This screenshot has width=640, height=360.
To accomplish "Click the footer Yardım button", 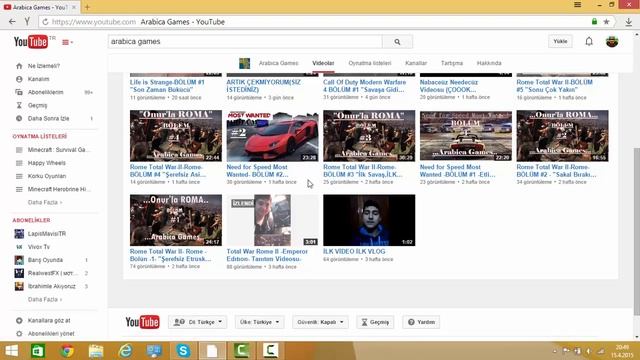I will pos(421,322).
